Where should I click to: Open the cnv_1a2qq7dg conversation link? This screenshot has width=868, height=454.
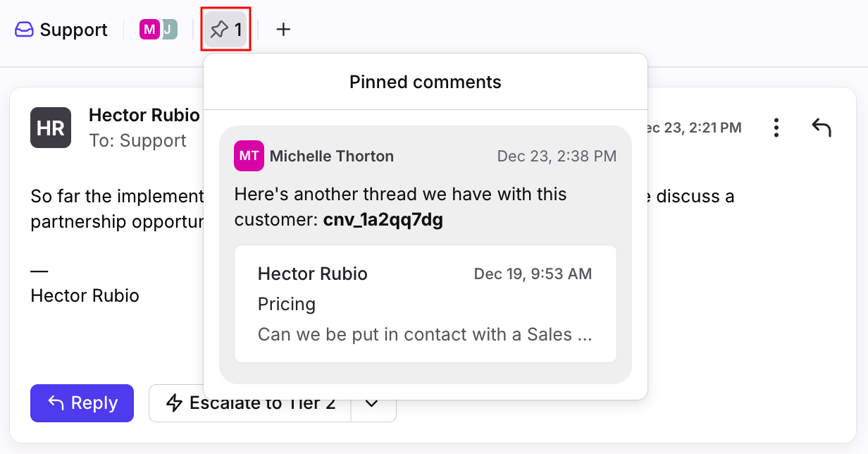tap(383, 220)
